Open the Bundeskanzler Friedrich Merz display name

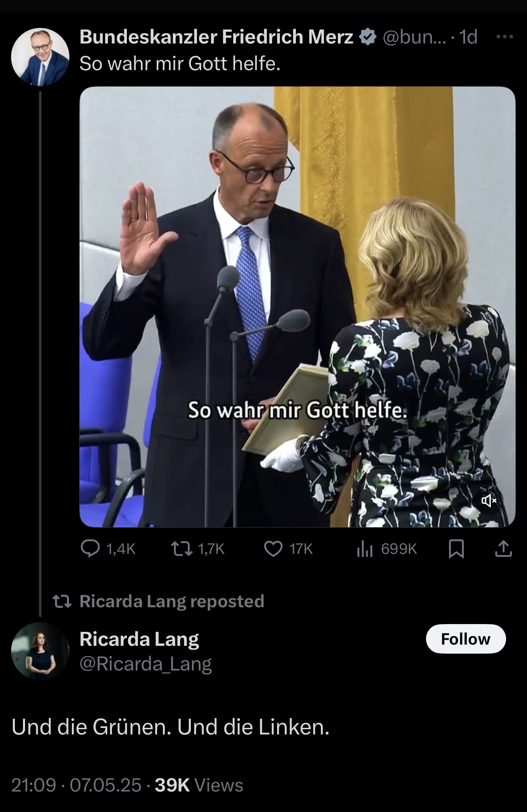tap(216, 37)
